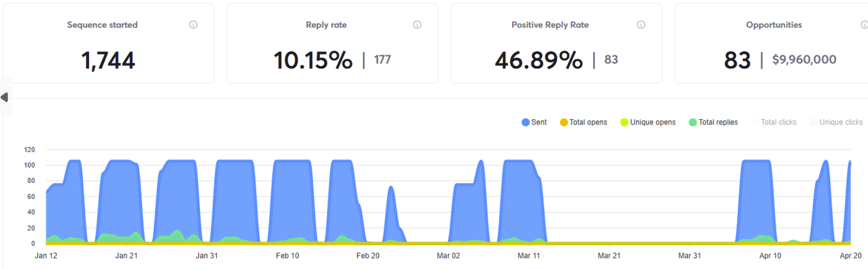Screen dimensions: 868x269
Task: Click the Opportunities heading
Action: tap(774, 25)
